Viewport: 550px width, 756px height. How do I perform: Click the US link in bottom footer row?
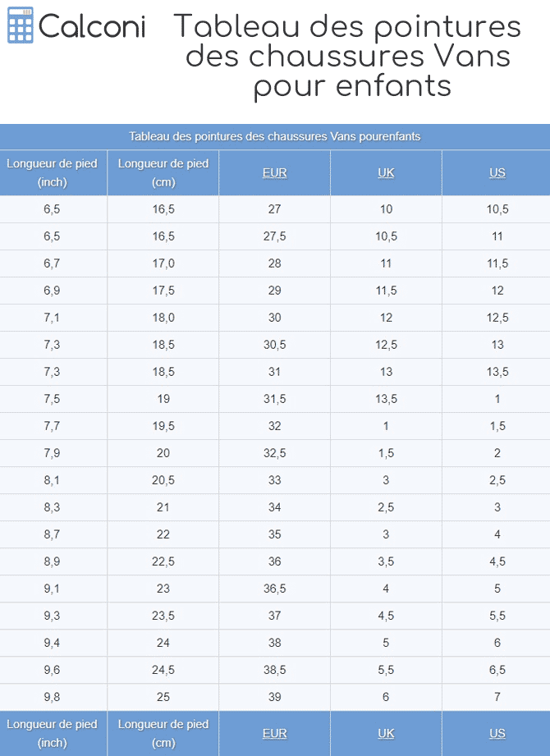497,733
